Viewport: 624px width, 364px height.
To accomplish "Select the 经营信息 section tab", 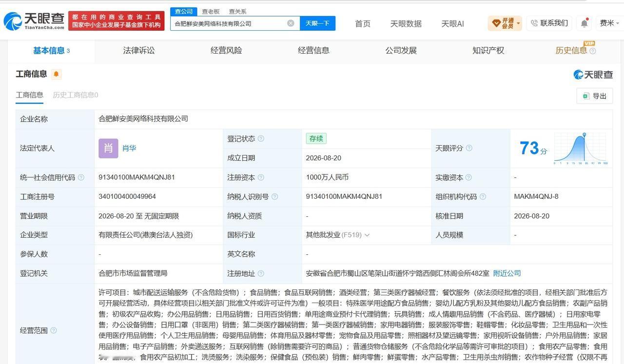I will tap(313, 50).
